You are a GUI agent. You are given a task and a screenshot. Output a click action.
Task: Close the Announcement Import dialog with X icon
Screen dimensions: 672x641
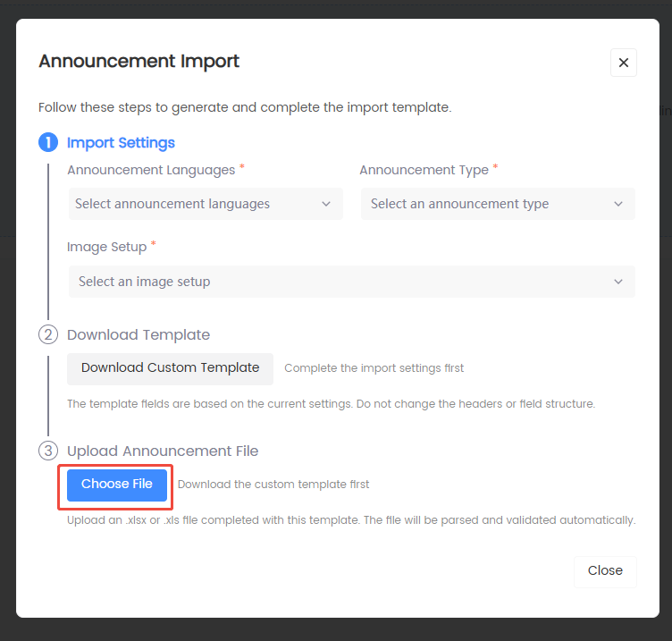tap(623, 63)
